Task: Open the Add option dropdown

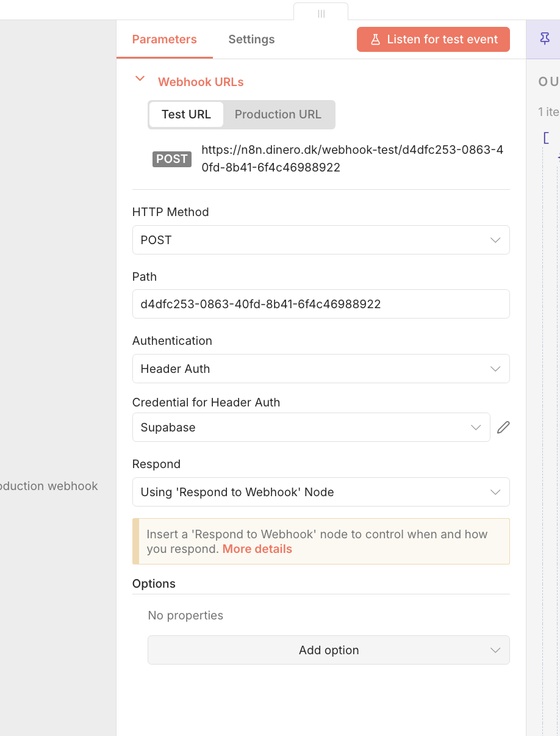Action: coord(329,650)
